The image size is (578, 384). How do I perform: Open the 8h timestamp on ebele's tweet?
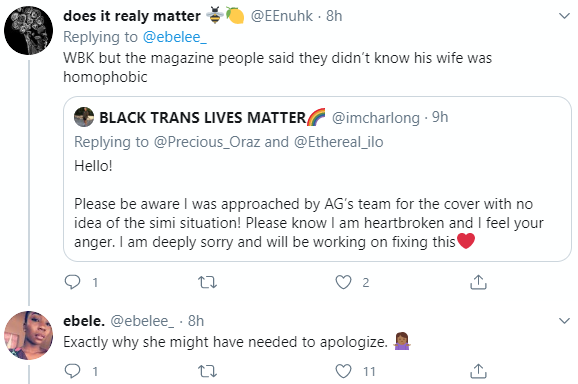click(196, 321)
